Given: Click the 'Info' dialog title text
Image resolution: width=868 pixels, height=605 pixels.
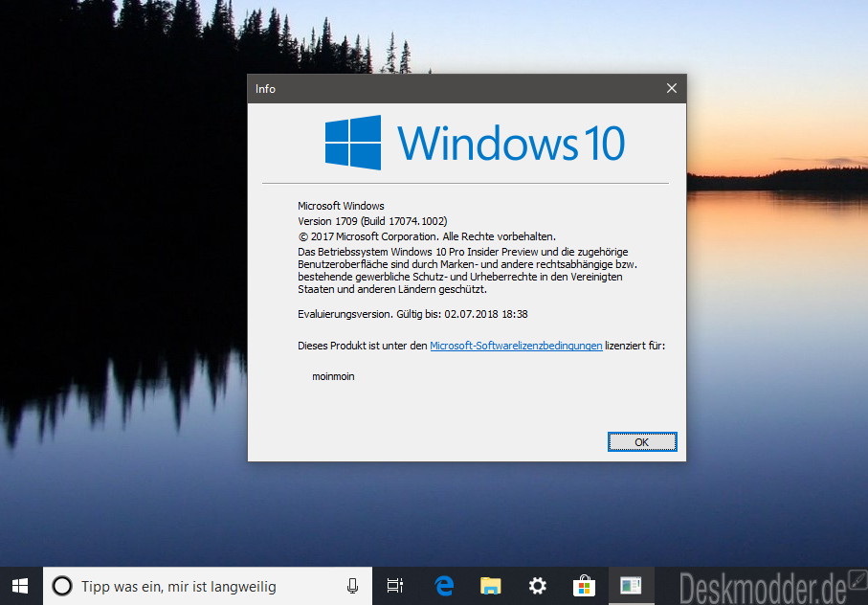Looking at the screenshot, I should (265, 89).
